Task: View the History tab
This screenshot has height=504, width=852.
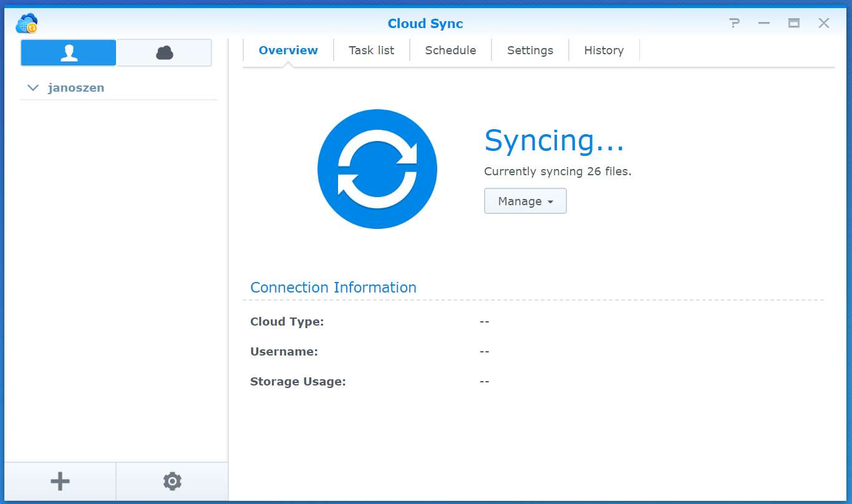Action: click(x=604, y=51)
